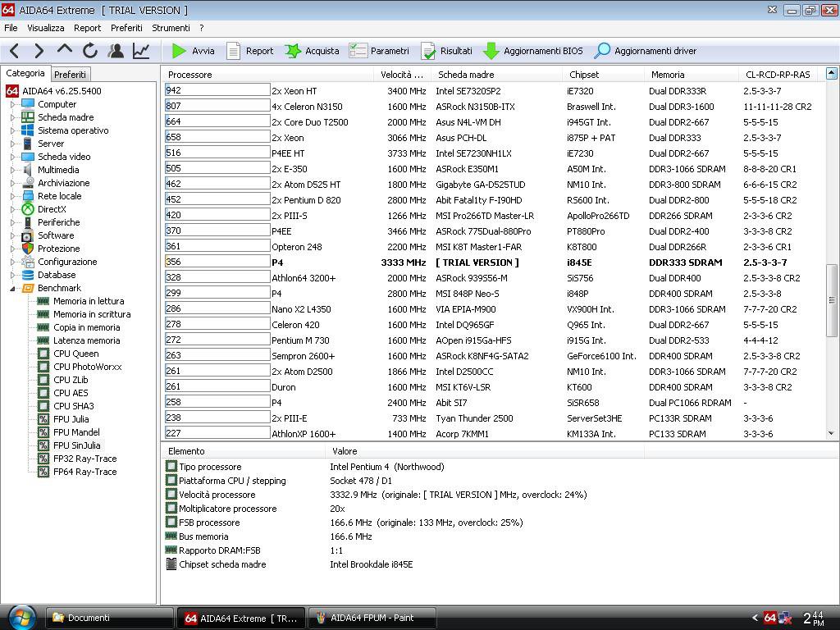Open the Strumenti menu

171,28
